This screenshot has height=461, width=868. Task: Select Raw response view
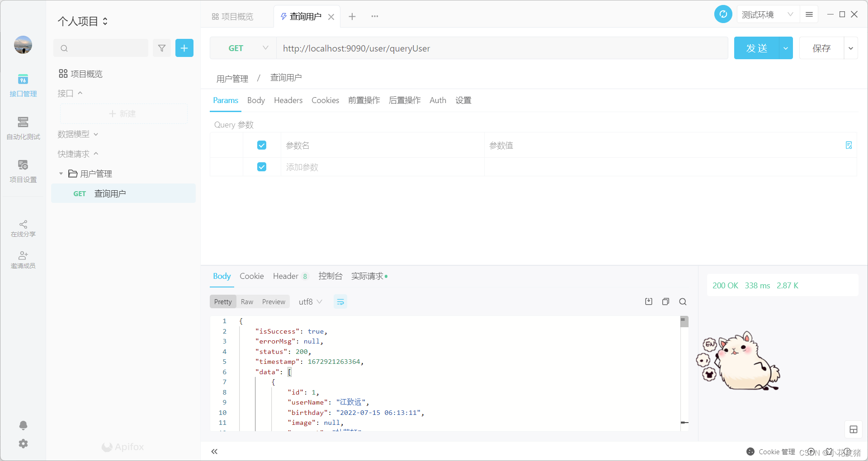[x=247, y=301]
